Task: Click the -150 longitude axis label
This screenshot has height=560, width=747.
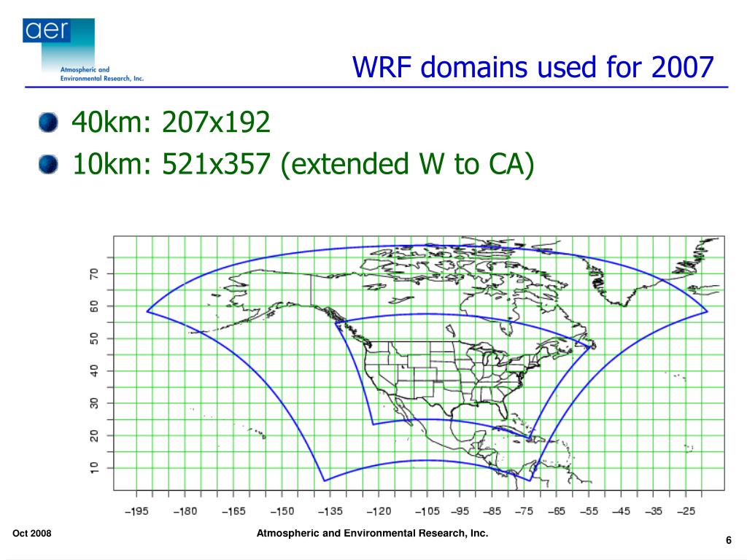Action: pyautogui.click(x=282, y=511)
